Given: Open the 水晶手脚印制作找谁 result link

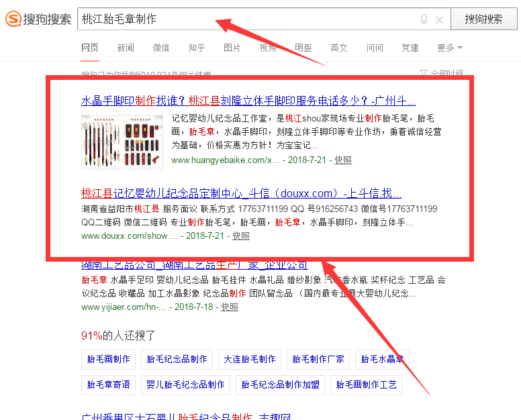Looking at the screenshot, I should [248, 100].
